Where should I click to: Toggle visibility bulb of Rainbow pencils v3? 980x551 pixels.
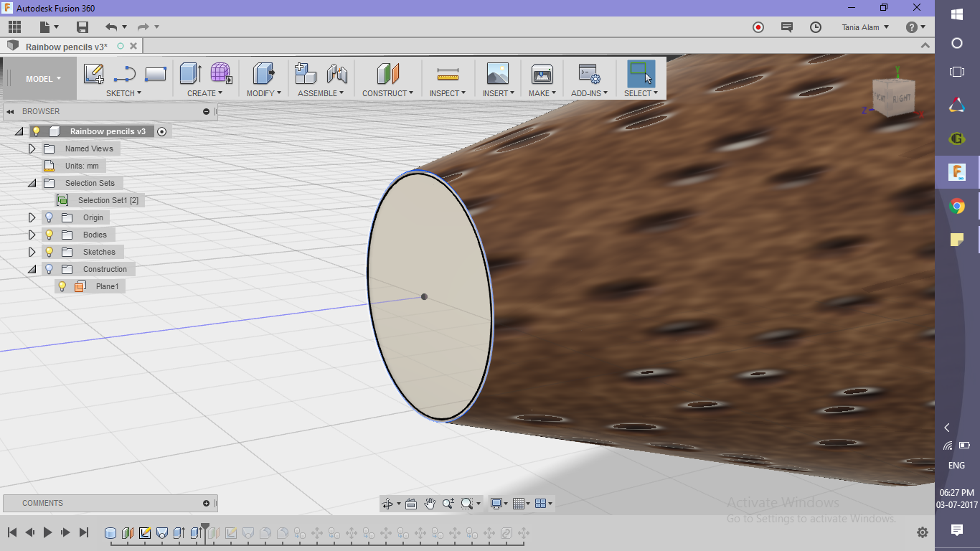coord(36,131)
